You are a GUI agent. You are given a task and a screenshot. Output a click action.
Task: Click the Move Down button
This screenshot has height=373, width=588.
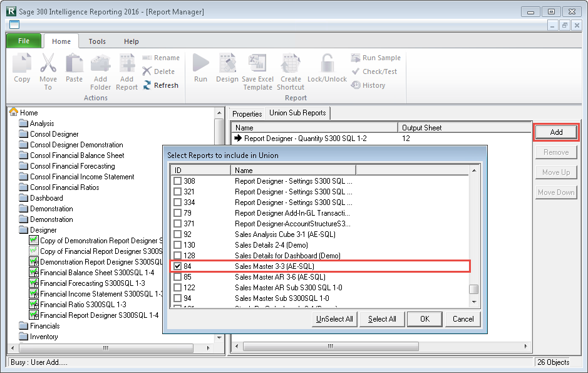tap(556, 192)
